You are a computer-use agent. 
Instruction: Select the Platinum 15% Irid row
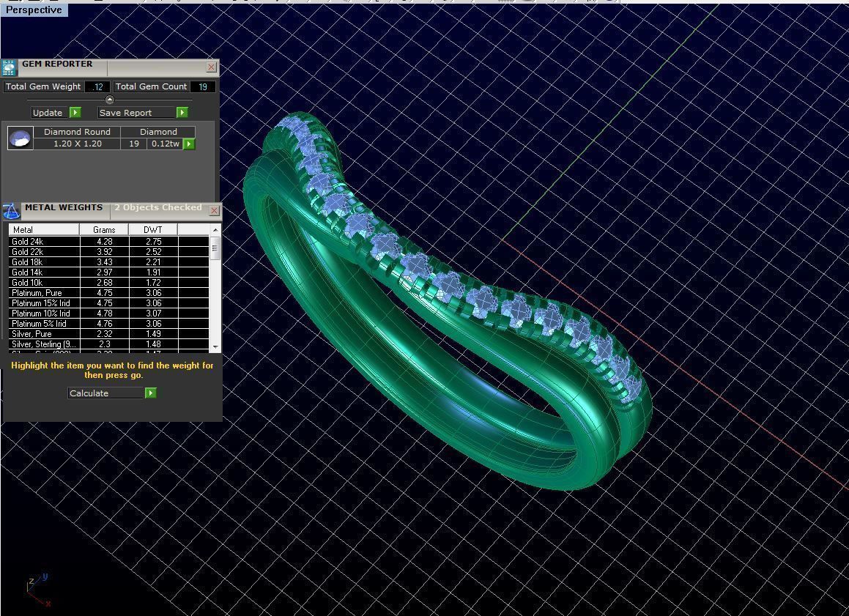[x=108, y=303]
